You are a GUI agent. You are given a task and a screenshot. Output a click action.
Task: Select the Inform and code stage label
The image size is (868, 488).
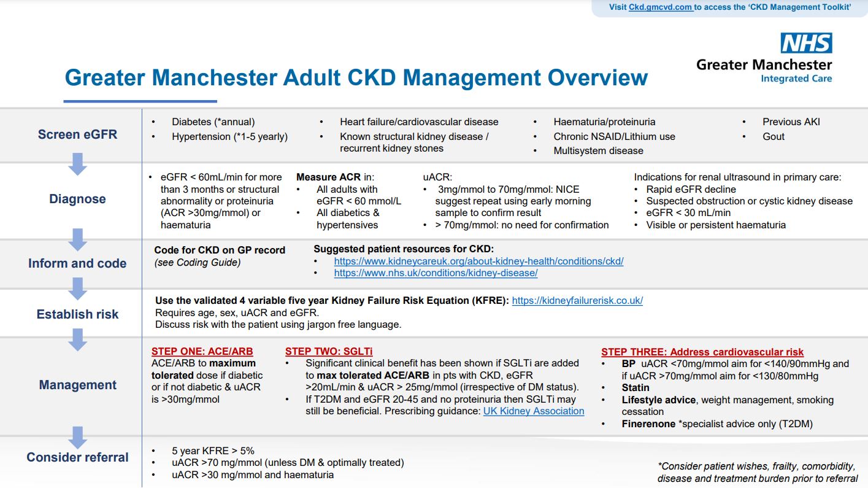pyautogui.click(x=77, y=263)
